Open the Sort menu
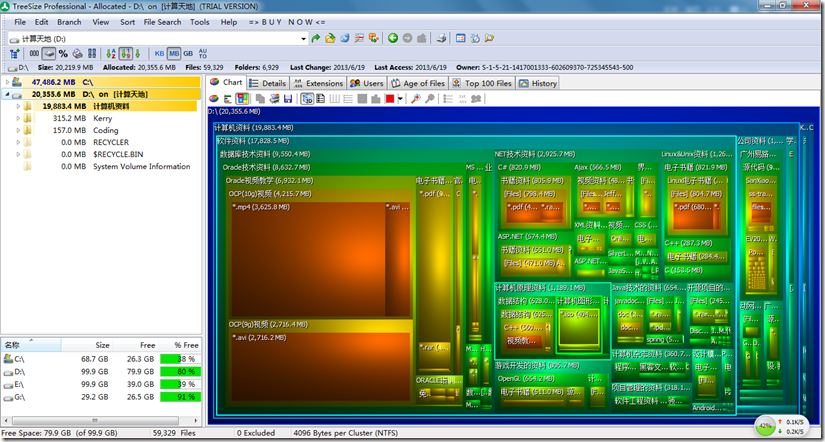825x442 pixels. coord(127,22)
